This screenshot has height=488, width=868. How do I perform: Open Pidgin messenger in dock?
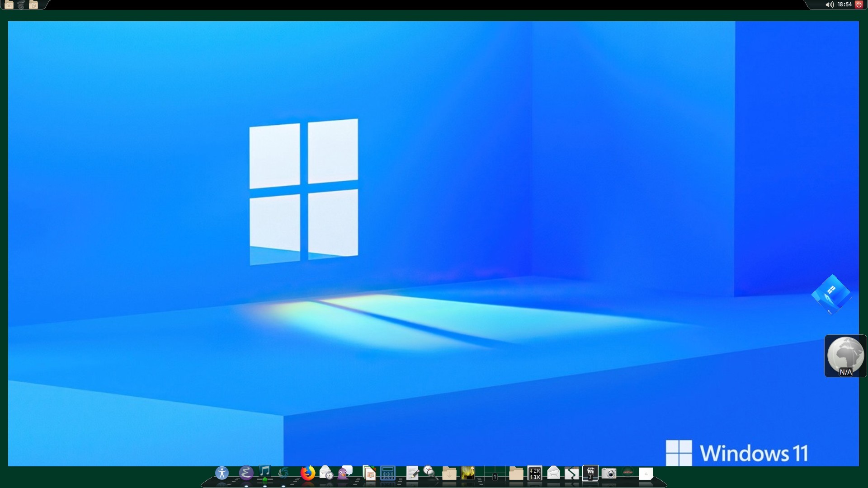tap(345, 473)
